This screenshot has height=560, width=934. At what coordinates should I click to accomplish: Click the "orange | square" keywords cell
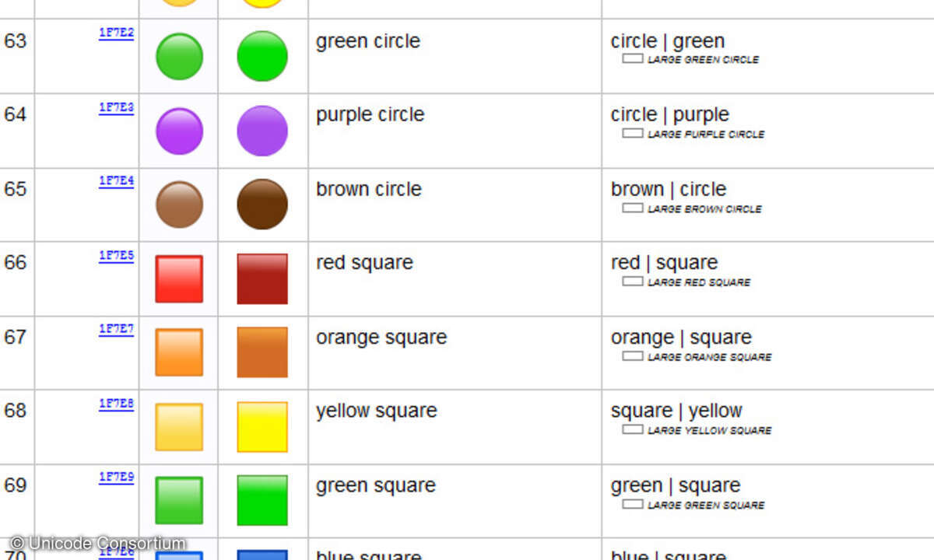(681, 338)
